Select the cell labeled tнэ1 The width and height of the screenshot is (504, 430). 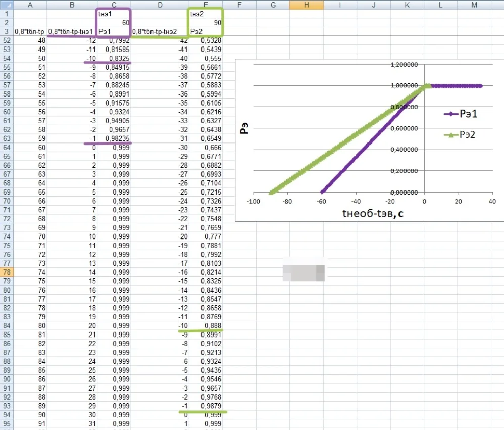pyautogui.click(x=114, y=14)
